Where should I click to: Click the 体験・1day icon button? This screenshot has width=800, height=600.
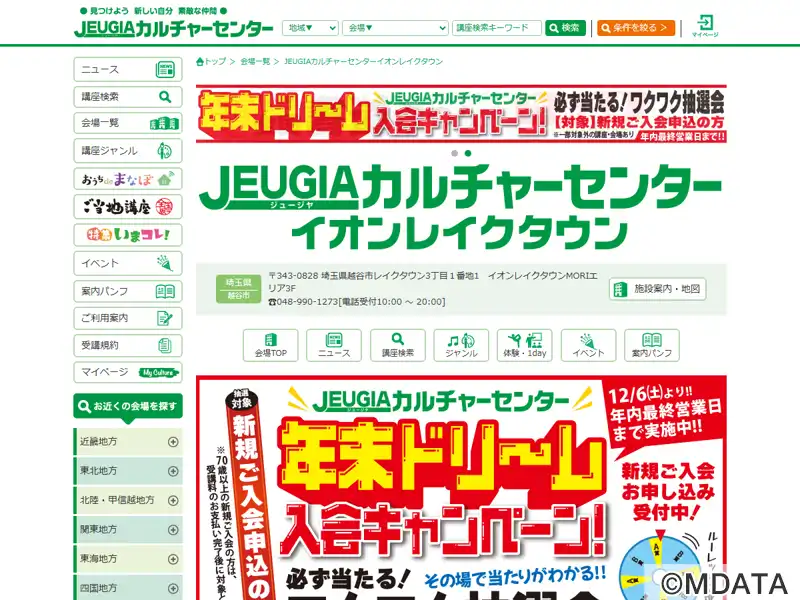coord(524,345)
